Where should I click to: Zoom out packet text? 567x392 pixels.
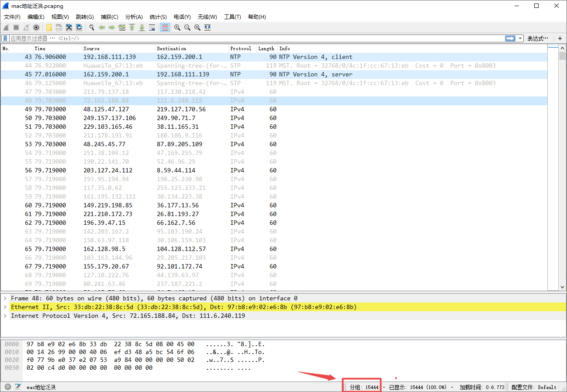coord(187,28)
